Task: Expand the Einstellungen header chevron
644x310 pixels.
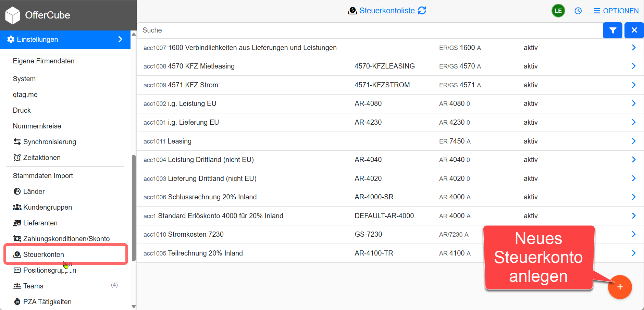Action: tap(120, 39)
